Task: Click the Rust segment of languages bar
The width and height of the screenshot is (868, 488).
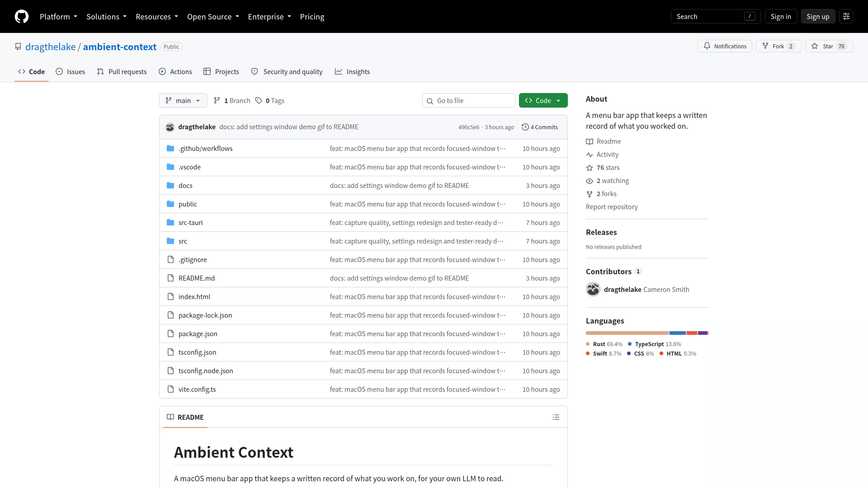Action: (x=627, y=333)
